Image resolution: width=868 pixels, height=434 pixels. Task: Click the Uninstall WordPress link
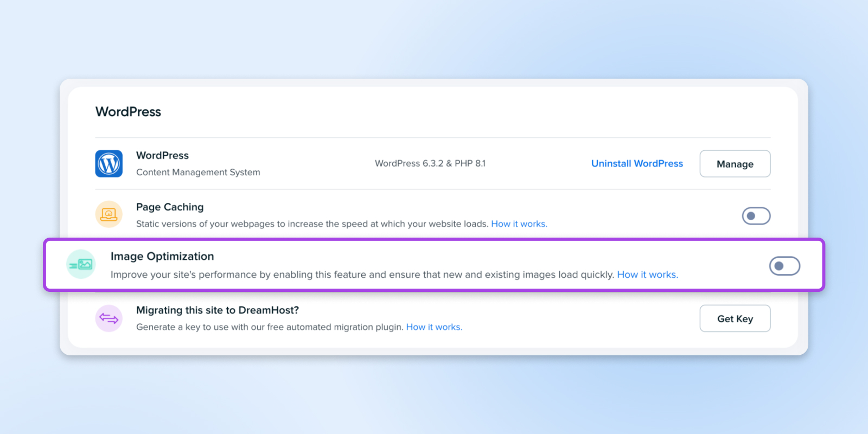637,164
